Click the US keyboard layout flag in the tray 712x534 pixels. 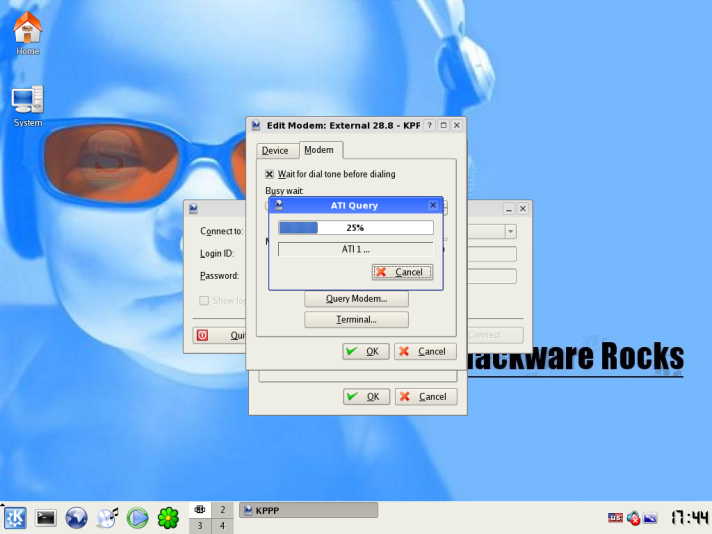pos(615,518)
